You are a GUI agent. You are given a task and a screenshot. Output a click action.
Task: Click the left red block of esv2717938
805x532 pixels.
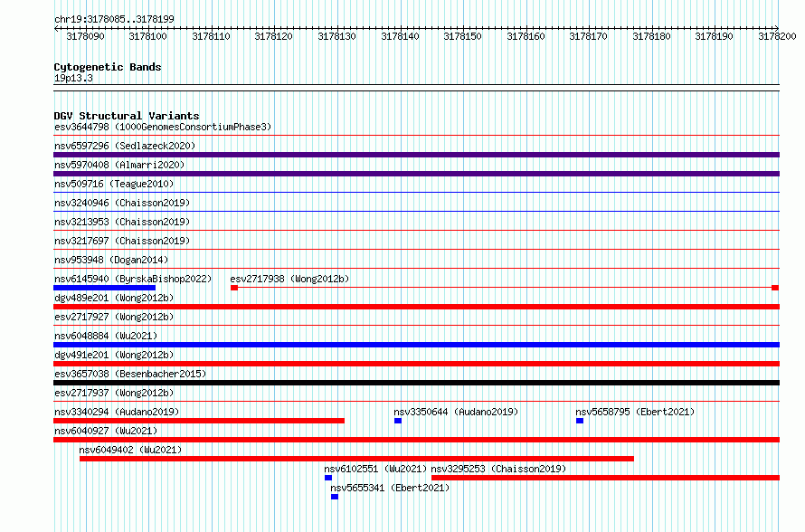click(234, 288)
